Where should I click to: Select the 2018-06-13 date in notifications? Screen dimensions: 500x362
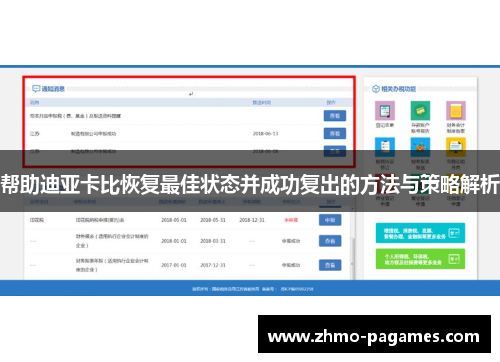coord(265,134)
